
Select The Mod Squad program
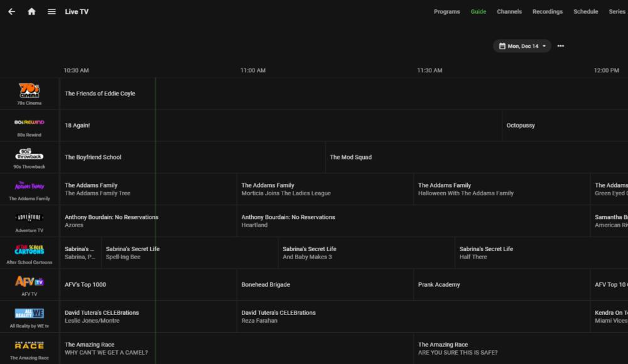350,158
